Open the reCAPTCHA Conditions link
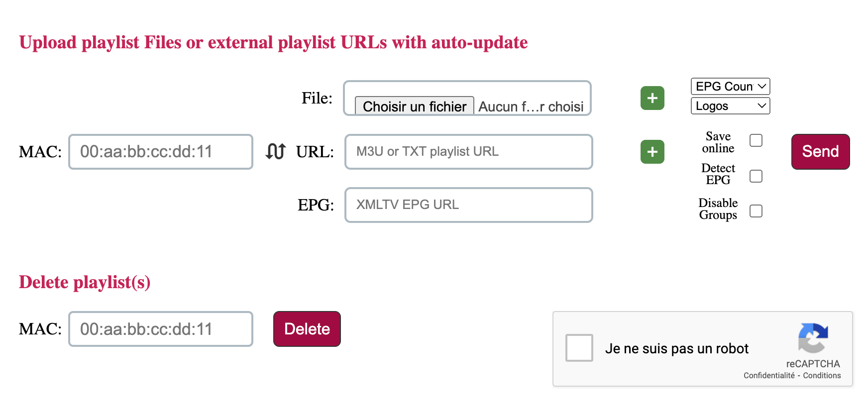Screen dimensions: 868x420 tap(822, 376)
